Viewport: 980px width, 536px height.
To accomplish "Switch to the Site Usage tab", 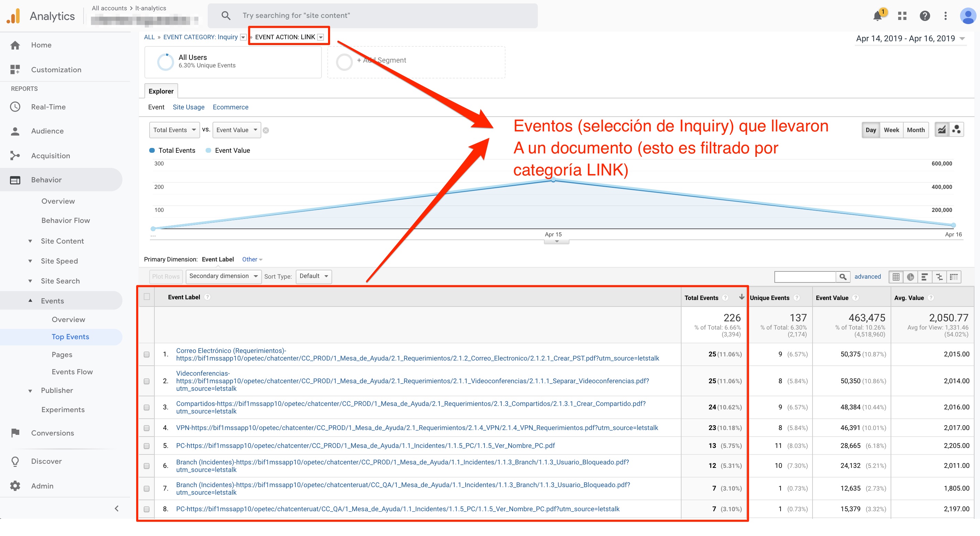I will pos(188,107).
